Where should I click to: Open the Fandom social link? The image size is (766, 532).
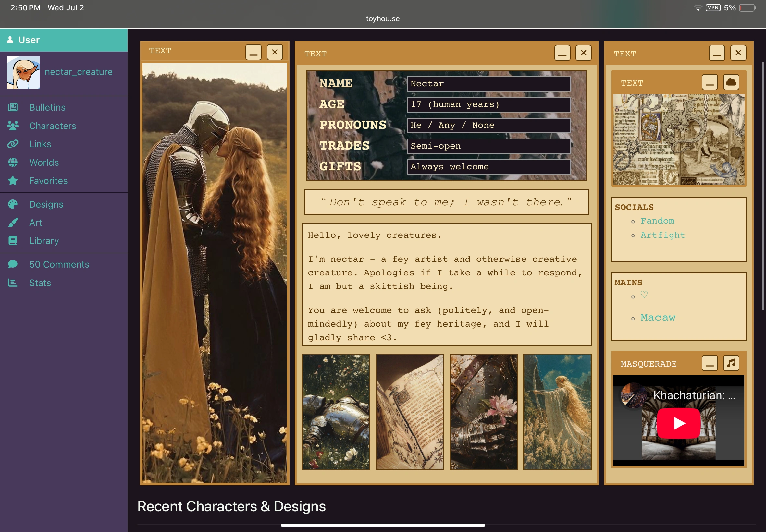click(x=657, y=221)
